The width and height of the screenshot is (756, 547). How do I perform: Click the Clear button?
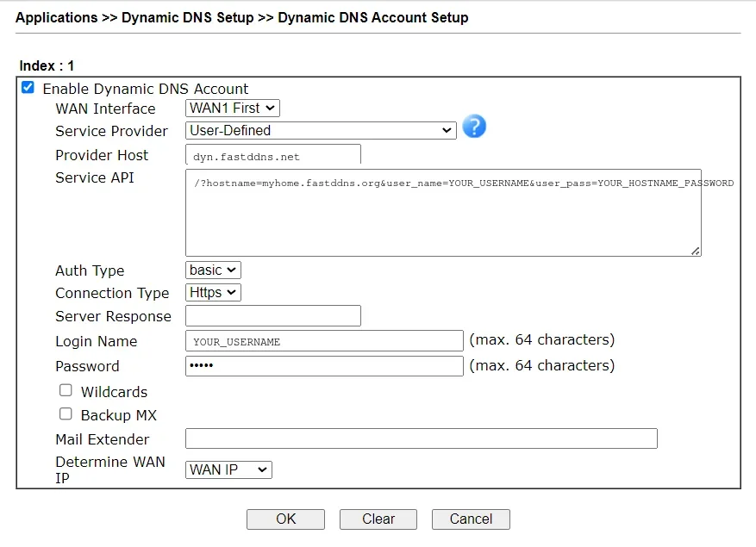[378, 519]
